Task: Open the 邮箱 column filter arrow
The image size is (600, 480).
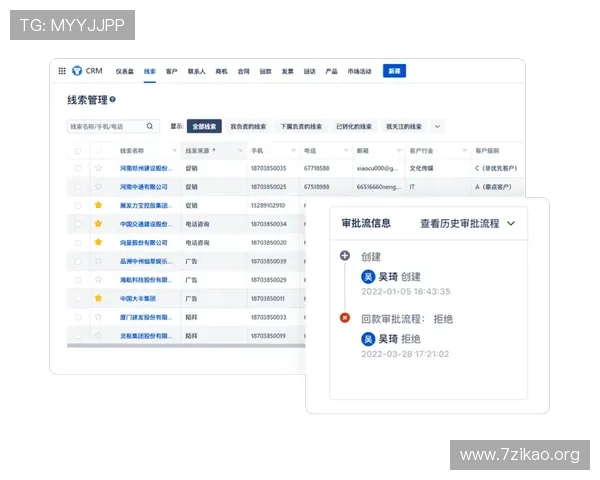Action: tap(399, 151)
